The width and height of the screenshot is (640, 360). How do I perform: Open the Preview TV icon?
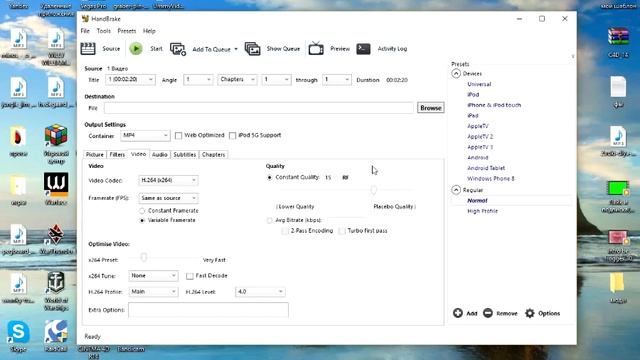point(316,48)
